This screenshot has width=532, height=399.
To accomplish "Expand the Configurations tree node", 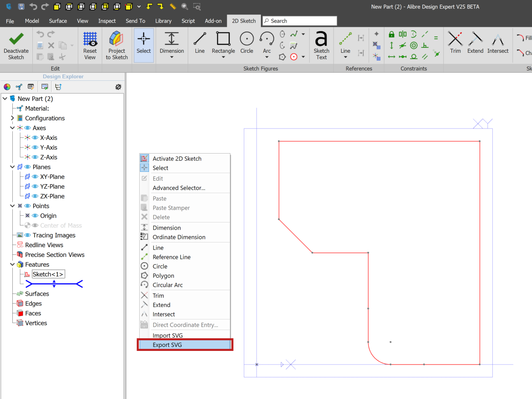I will [x=12, y=118].
